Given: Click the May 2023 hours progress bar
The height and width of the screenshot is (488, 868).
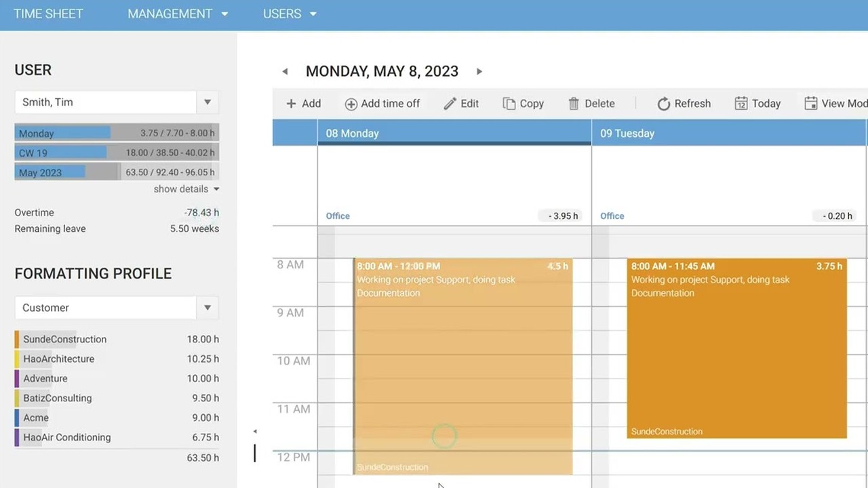Looking at the screenshot, I should (x=117, y=172).
